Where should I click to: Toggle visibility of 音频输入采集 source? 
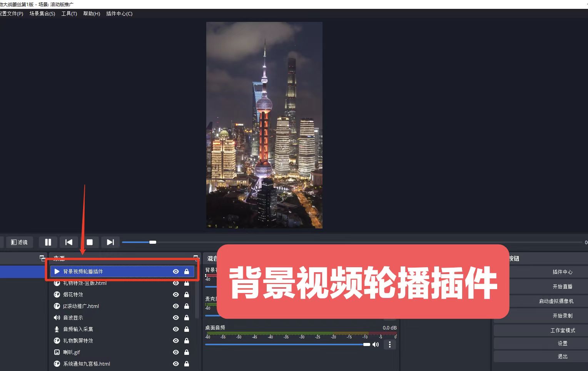pos(176,329)
